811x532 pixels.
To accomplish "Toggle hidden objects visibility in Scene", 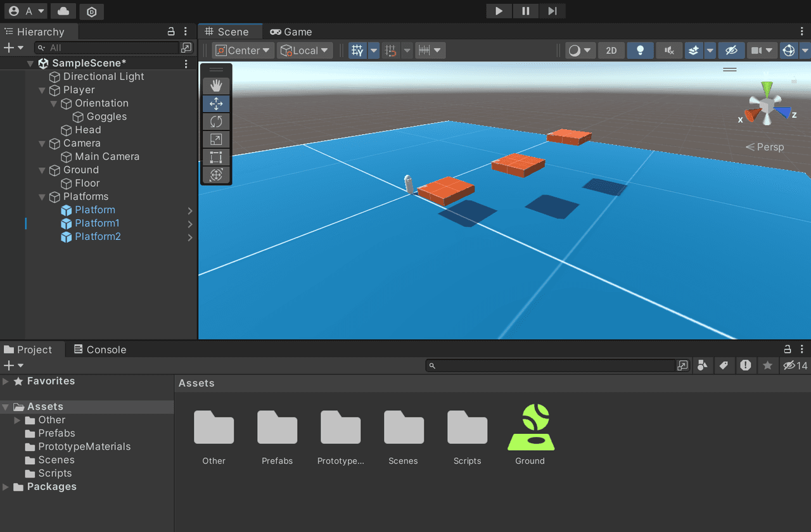I will 731,51.
